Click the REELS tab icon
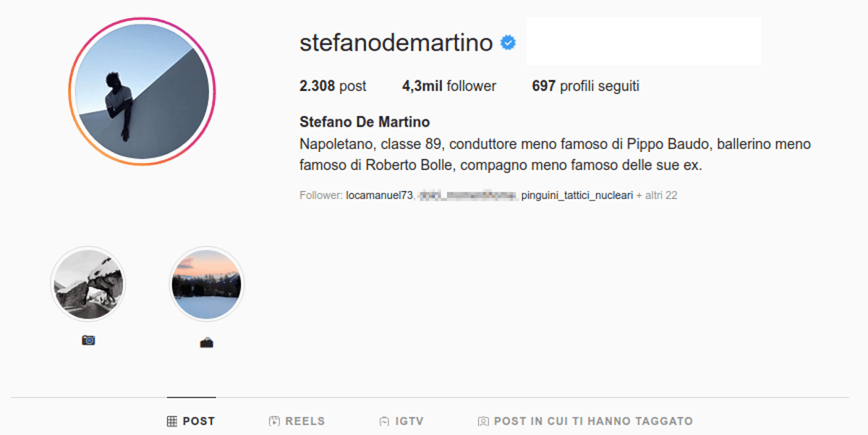 click(x=274, y=421)
